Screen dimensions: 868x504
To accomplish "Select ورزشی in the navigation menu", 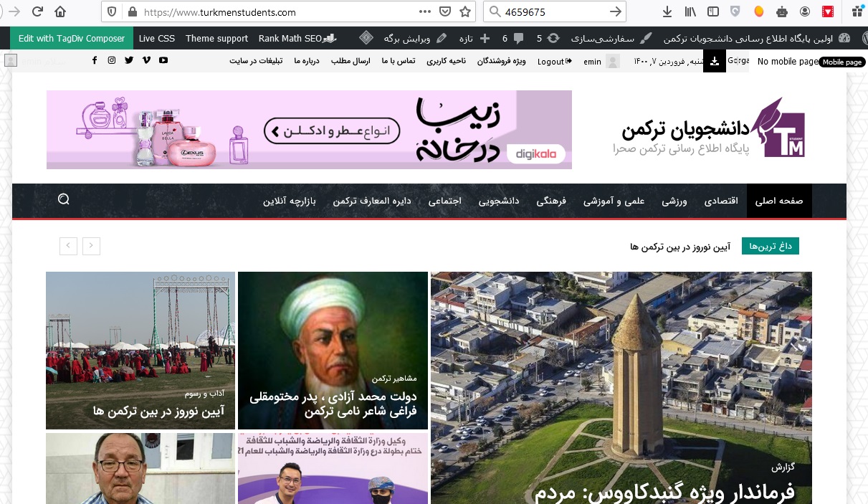I will [x=674, y=201].
